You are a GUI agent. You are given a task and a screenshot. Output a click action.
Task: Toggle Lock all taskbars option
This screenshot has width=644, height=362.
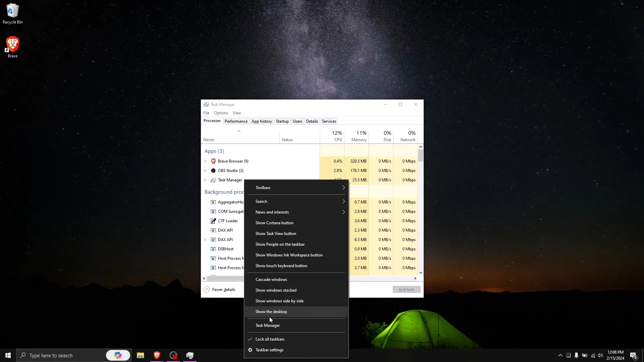pos(270,339)
